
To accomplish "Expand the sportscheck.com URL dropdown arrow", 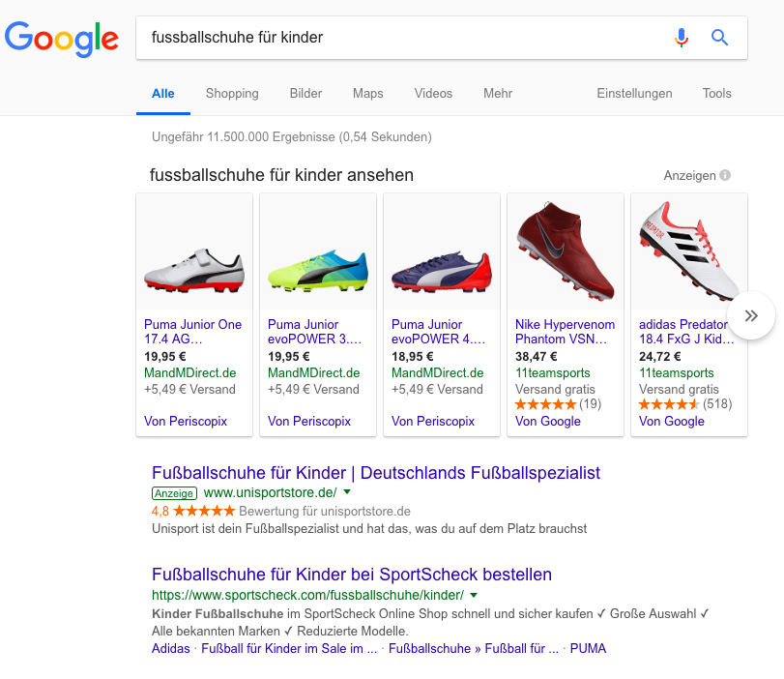I will 474,595.
